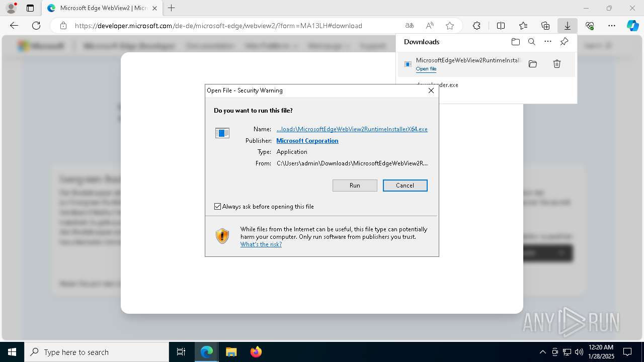
Task: Toggle the Downloads toolbar button
Action: (x=567, y=26)
